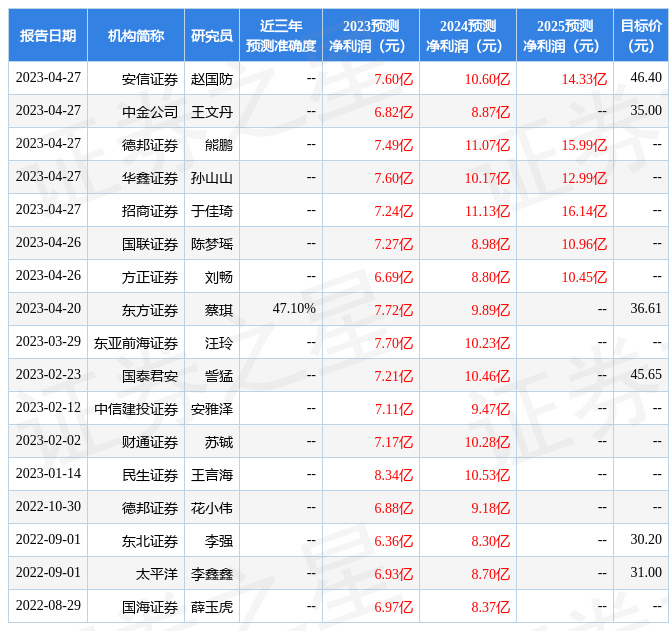Click researcher name 孙山山
Viewport: 669px width, 631px height.
pyautogui.click(x=212, y=178)
